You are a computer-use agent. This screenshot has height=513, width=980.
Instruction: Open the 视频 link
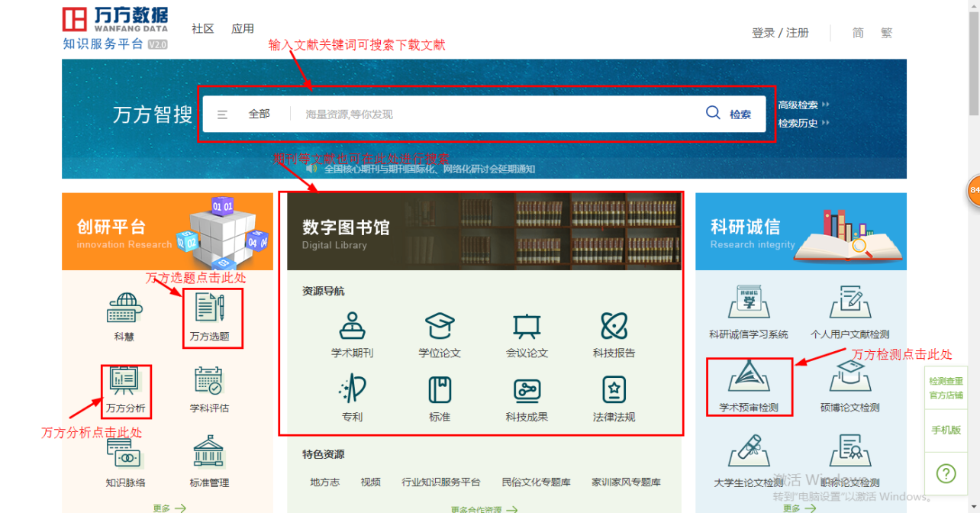pyautogui.click(x=371, y=482)
